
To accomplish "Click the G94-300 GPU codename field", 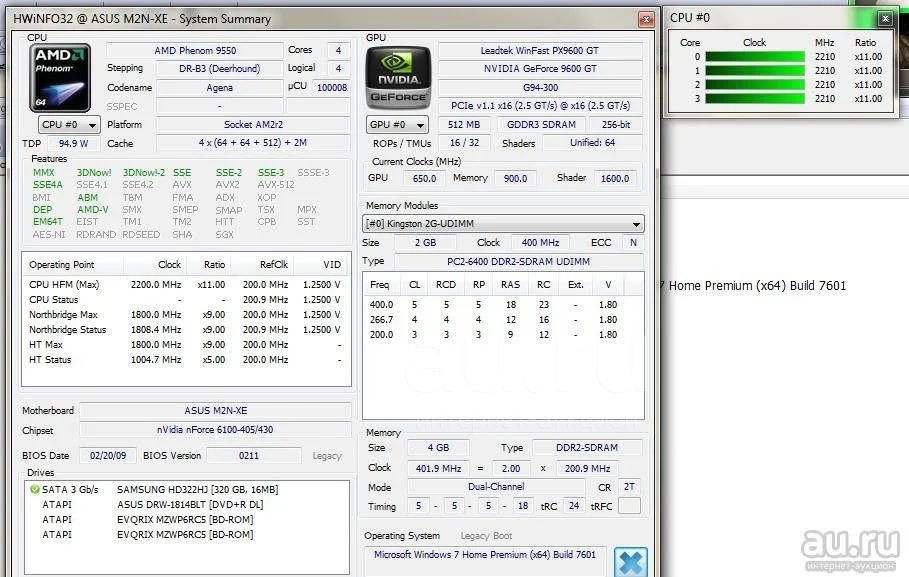I will pyautogui.click(x=540, y=88).
